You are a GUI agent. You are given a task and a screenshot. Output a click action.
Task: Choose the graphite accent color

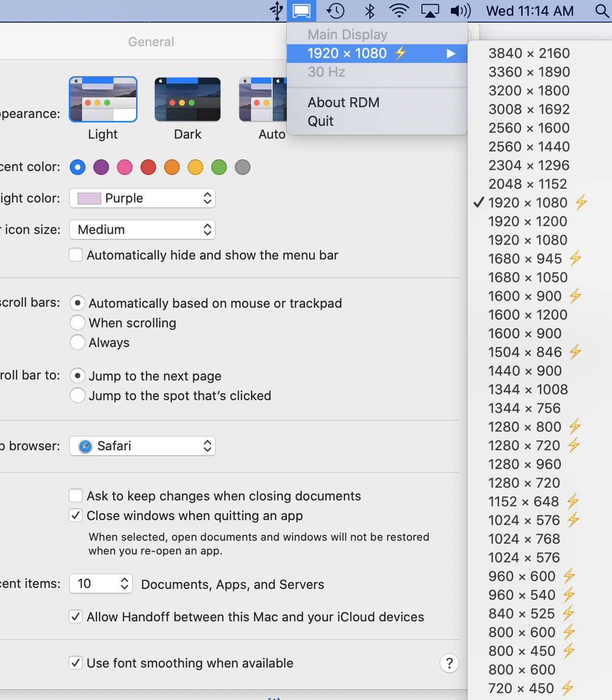coord(243,167)
